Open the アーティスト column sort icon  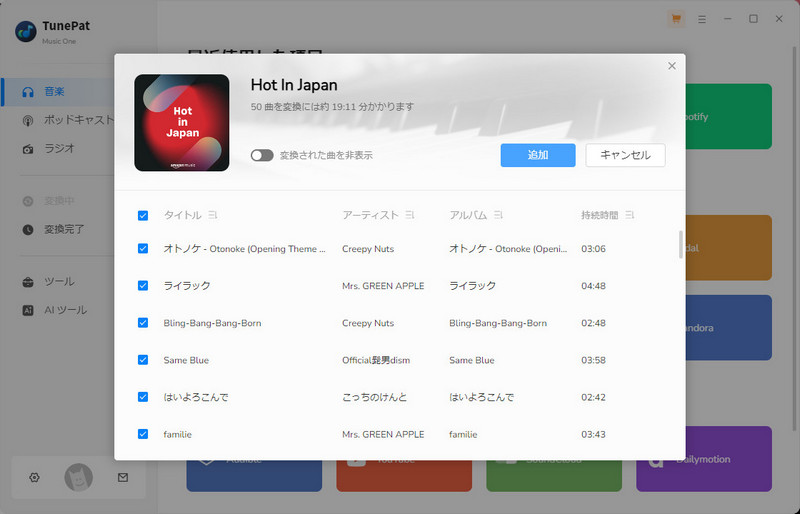410,215
